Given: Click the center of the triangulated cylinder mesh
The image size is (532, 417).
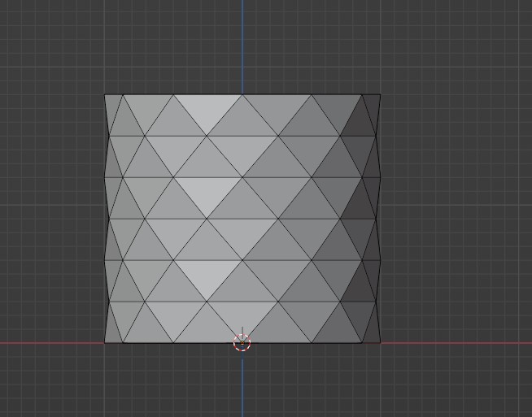Looking at the screenshot, I should [242, 219].
